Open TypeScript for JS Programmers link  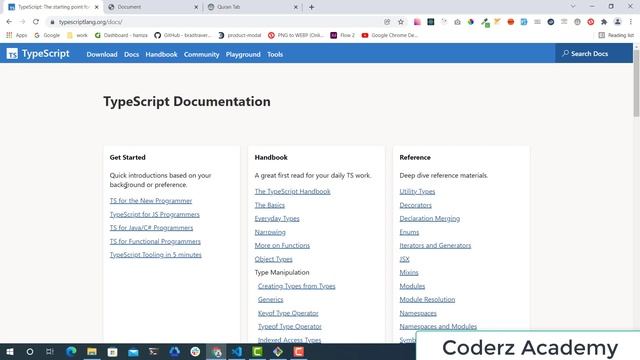[x=154, y=214]
